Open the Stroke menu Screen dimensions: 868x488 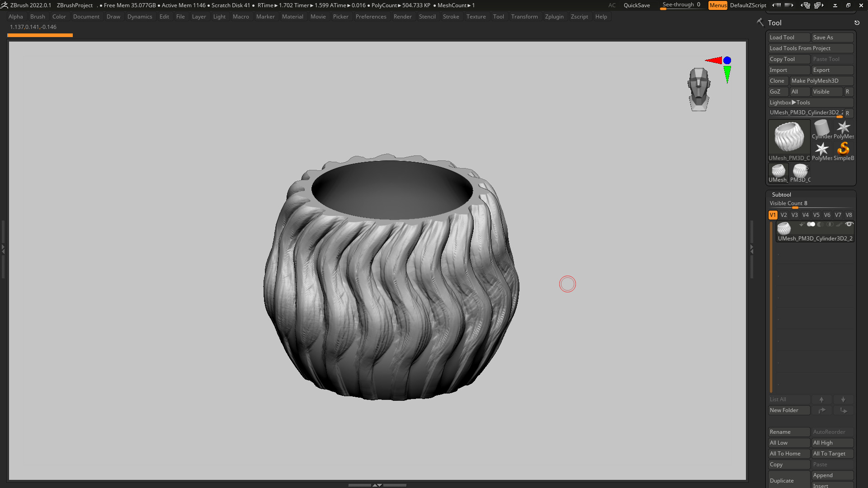(x=451, y=17)
